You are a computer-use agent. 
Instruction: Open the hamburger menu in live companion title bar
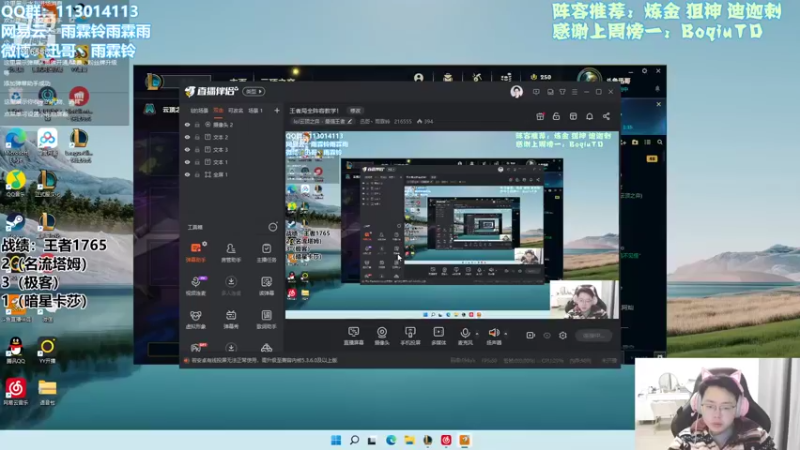point(574,92)
